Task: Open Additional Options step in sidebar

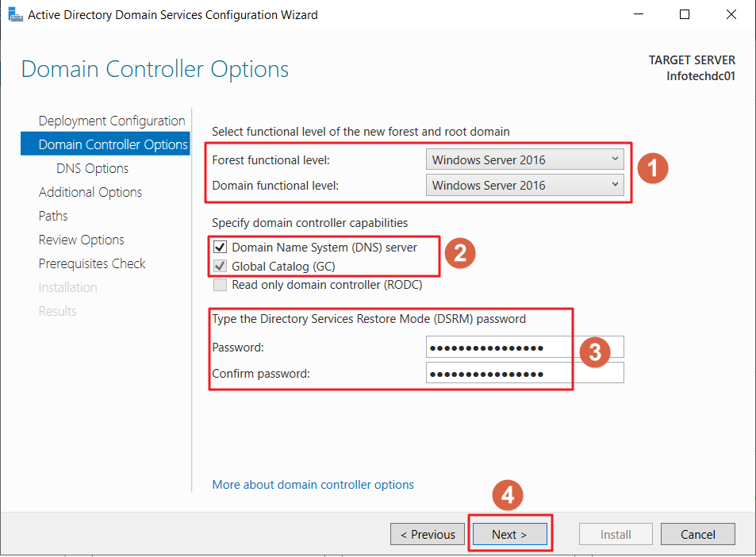Action: 90,192
